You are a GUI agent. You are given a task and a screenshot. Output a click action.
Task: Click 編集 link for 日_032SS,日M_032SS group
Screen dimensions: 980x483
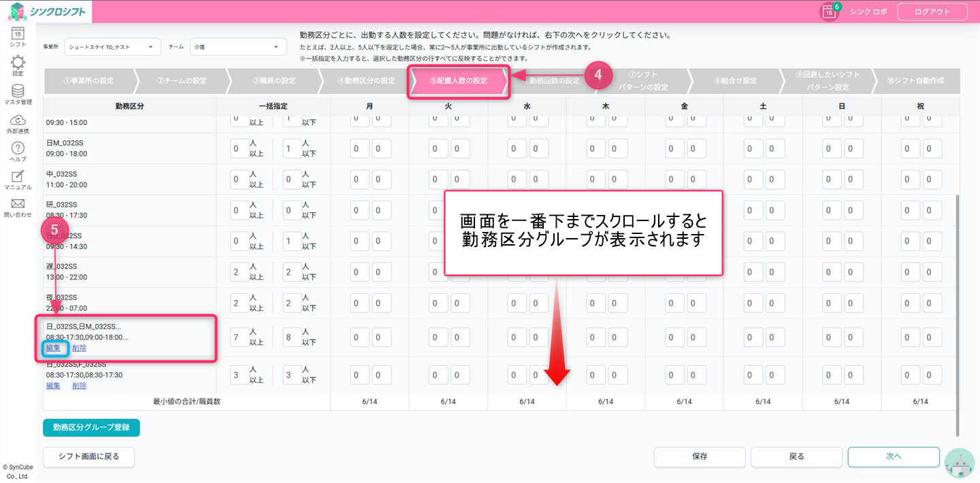tap(53, 348)
